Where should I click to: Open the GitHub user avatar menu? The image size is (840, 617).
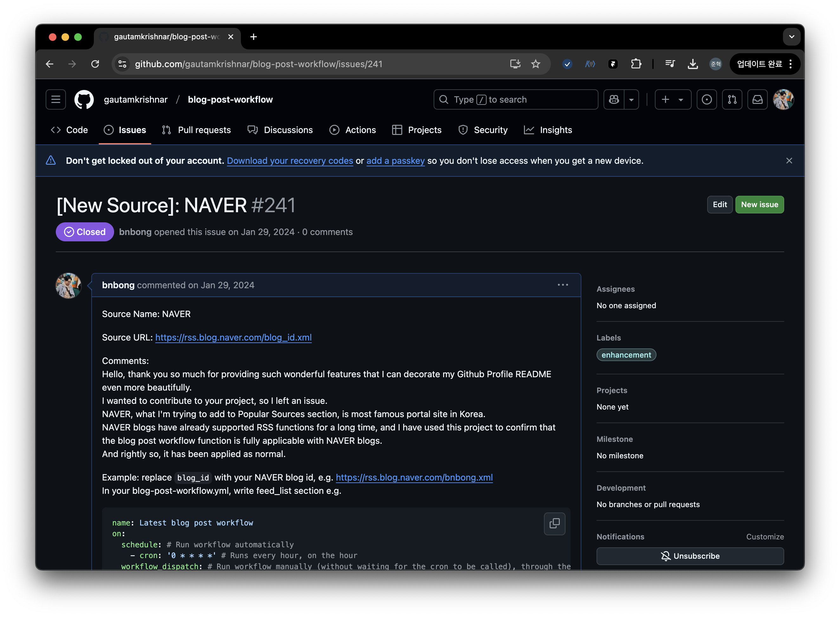(x=784, y=99)
